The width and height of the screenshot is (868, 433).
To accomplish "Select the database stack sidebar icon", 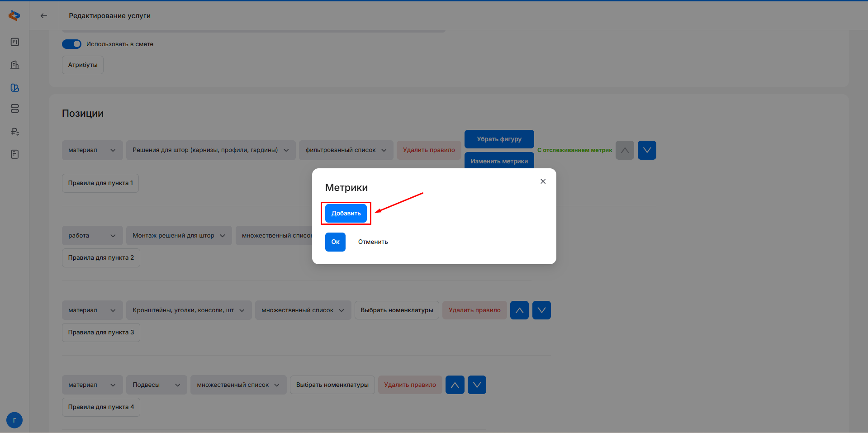I will click(15, 109).
